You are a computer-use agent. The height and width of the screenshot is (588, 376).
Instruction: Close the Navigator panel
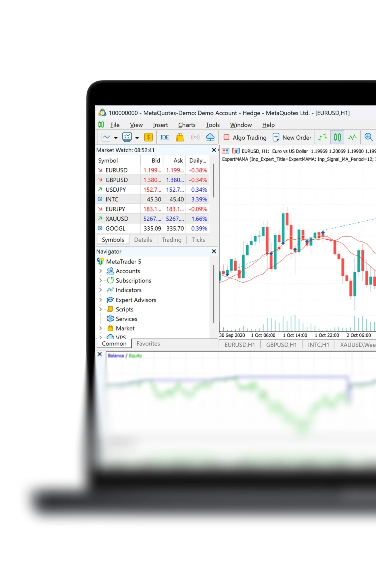214,251
